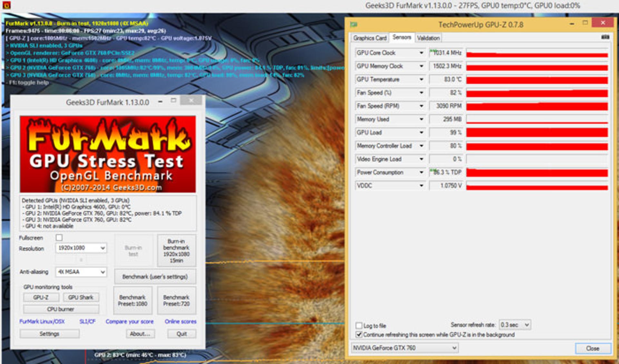619x364 pixels.
Task: Click the GPU Temperature value 83.0 °C
Action: coord(446,79)
